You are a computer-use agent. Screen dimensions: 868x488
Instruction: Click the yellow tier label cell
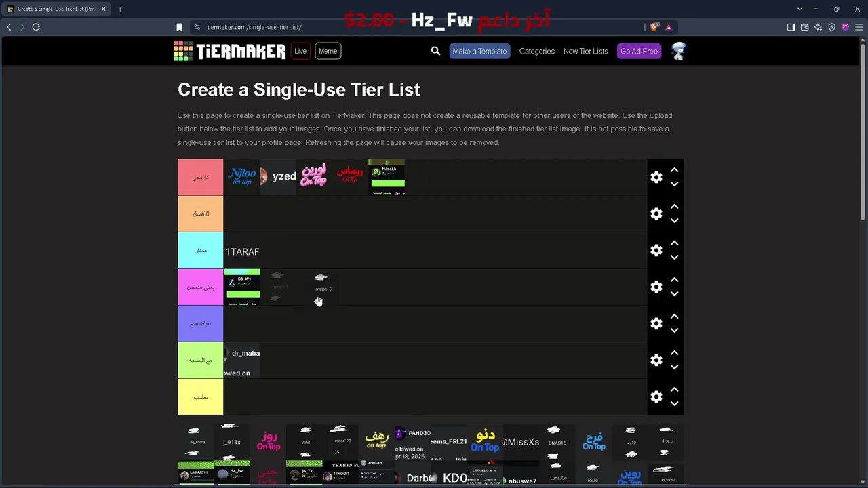200,397
